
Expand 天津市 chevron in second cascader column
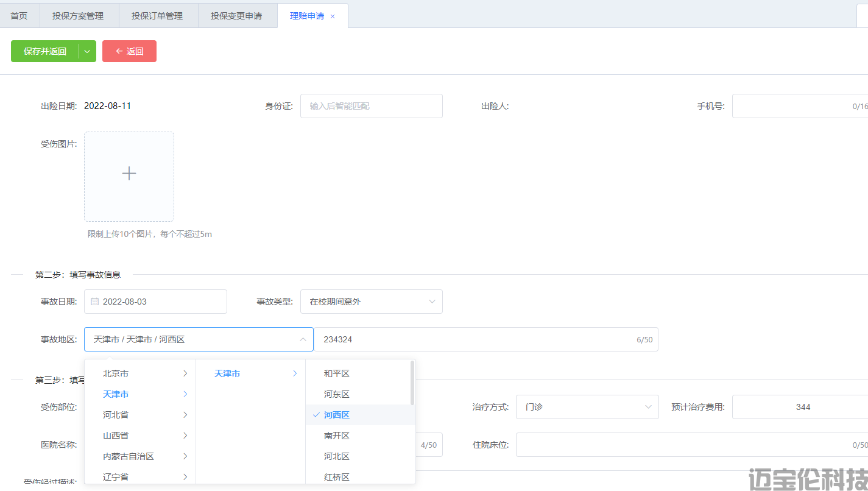tap(295, 373)
